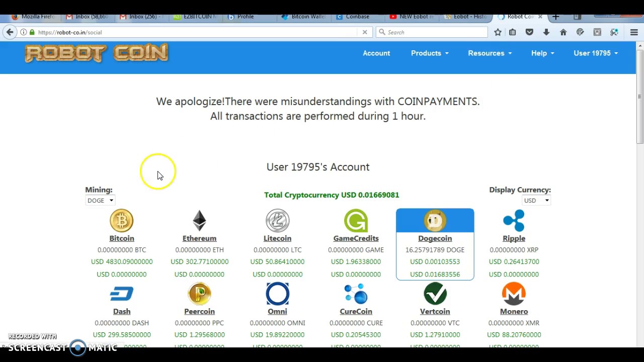The width and height of the screenshot is (644, 362).
Task: Expand the Resources menu
Action: 490,53
